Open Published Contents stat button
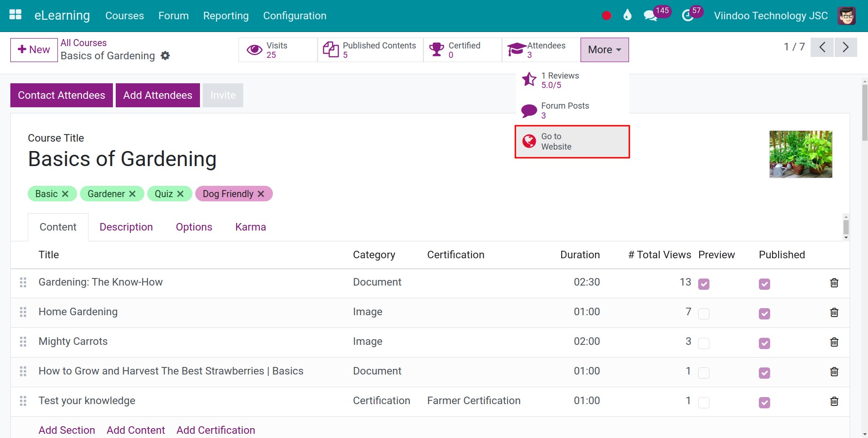The height and width of the screenshot is (438, 868). click(370, 50)
